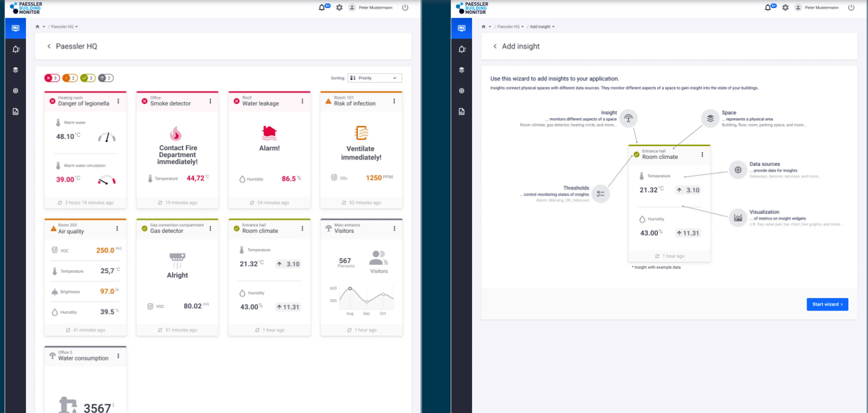Toggle the green OK status filter pill

(87, 78)
